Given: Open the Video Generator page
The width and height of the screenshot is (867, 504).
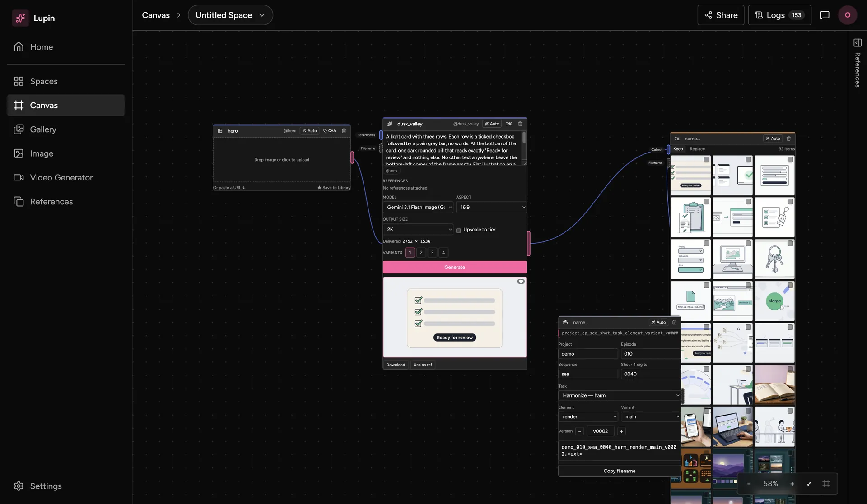Looking at the screenshot, I should pos(65,178).
